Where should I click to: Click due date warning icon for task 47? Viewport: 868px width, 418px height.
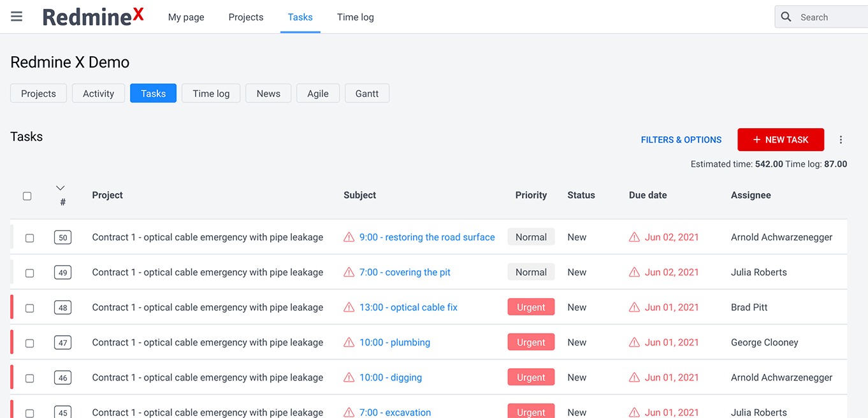634,342
